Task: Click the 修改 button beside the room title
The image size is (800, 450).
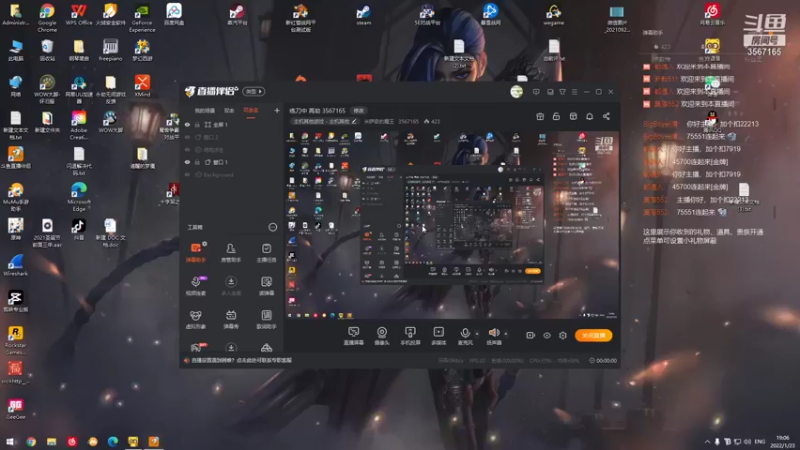Action: [x=359, y=111]
